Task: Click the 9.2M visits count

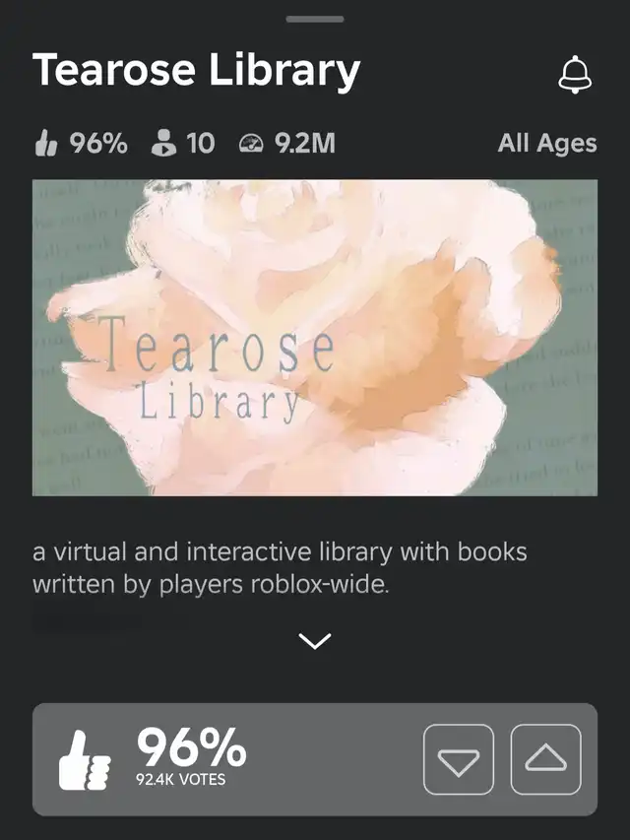Action: click(305, 144)
